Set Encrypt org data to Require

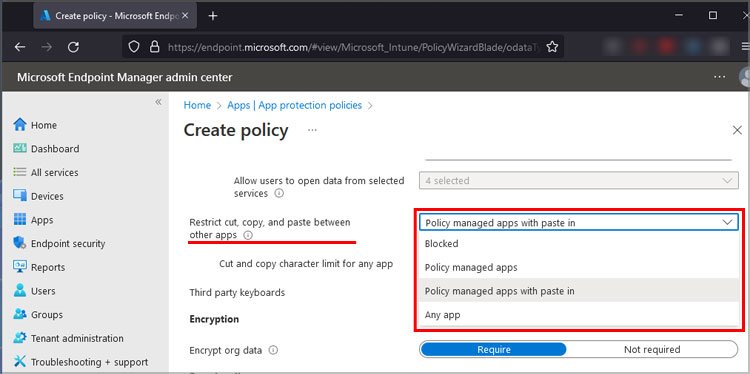pyautogui.click(x=493, y=350)
